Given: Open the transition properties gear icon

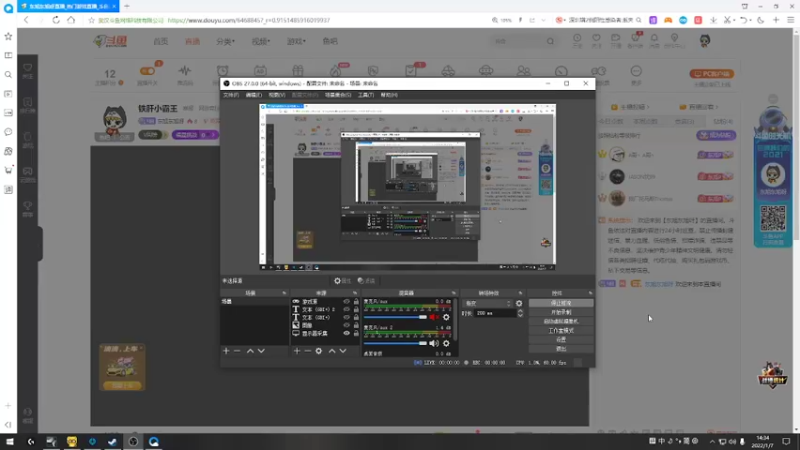Looking at the screenshot, I should click(x=519, y=303).
